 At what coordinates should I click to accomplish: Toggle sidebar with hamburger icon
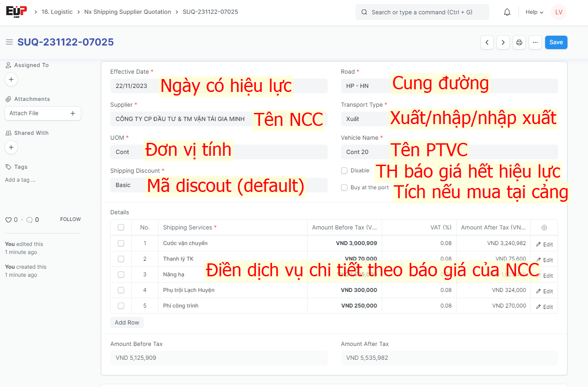(9, 42)
